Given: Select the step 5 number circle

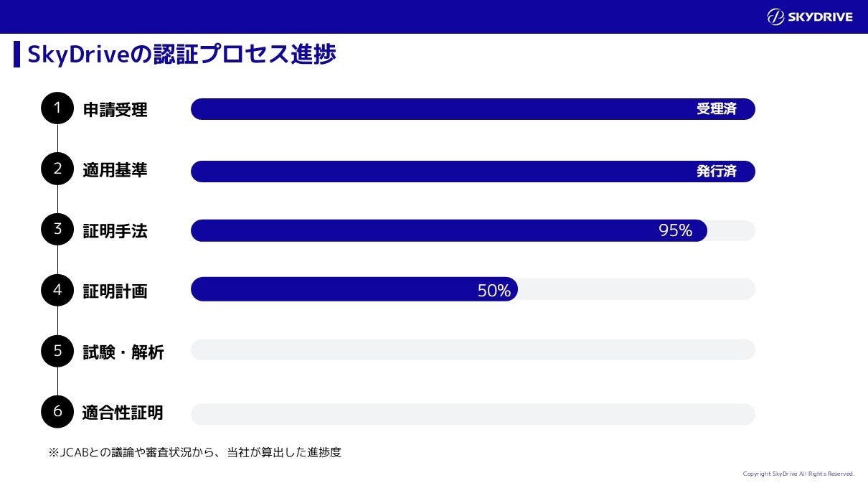Looking at the screenshot, I should click(57, 351).
